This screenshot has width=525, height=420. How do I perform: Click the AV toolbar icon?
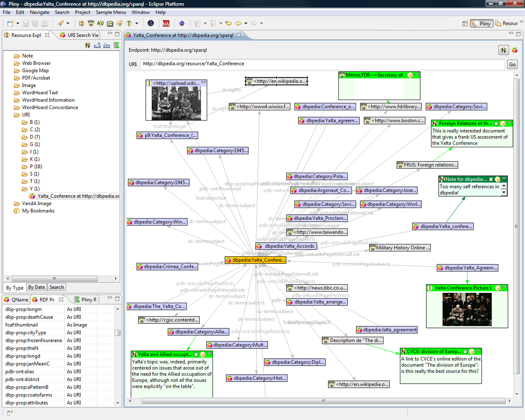coord(100,23)
